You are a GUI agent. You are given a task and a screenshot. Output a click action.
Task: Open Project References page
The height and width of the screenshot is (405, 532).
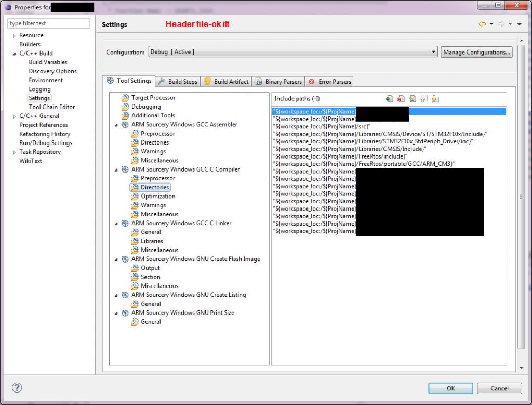[x=44, y=125]
